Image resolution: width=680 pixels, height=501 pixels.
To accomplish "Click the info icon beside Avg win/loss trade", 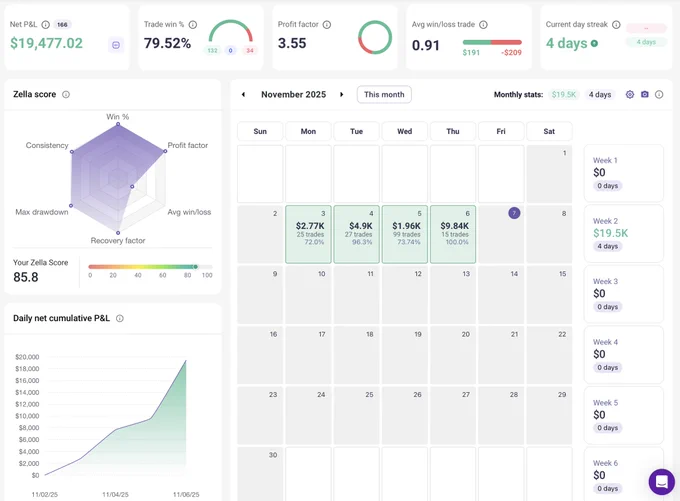I will 483,25.
